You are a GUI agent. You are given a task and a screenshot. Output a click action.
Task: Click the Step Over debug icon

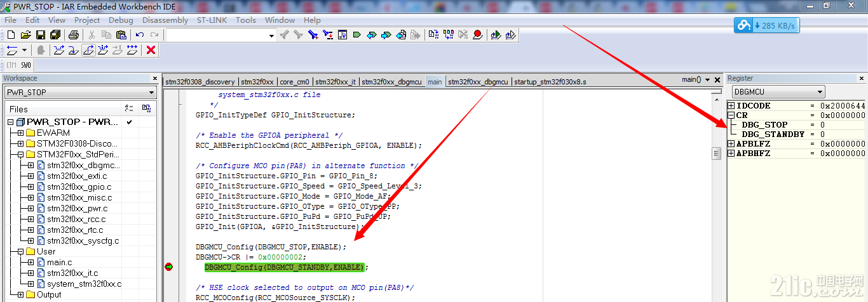59,50
